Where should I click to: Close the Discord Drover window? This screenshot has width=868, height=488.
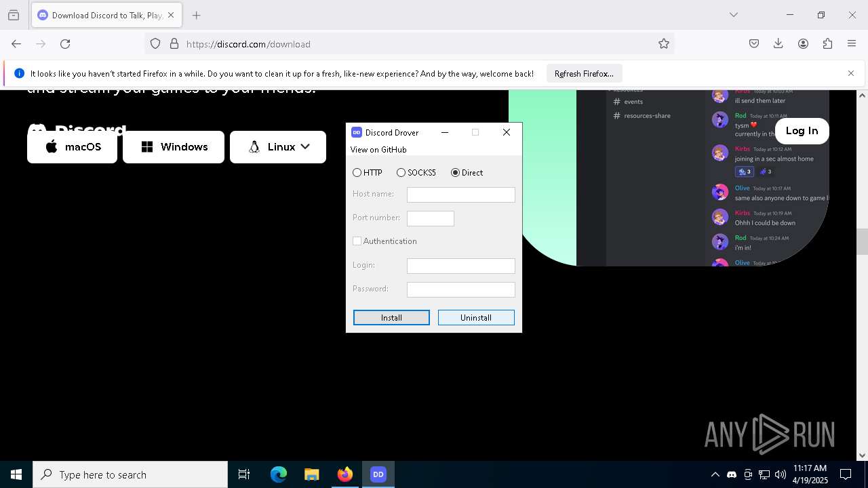(507, 133)
